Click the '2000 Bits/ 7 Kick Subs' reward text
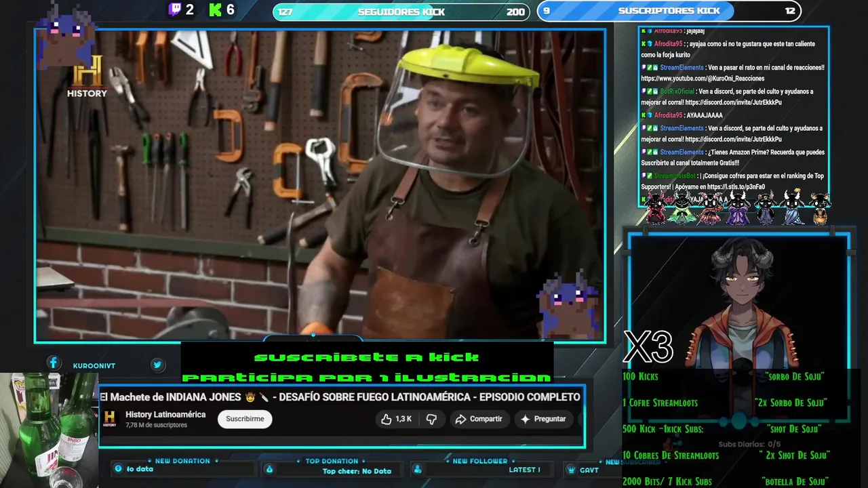This screenshot has height=488, width=868. [x=667, y=482]
